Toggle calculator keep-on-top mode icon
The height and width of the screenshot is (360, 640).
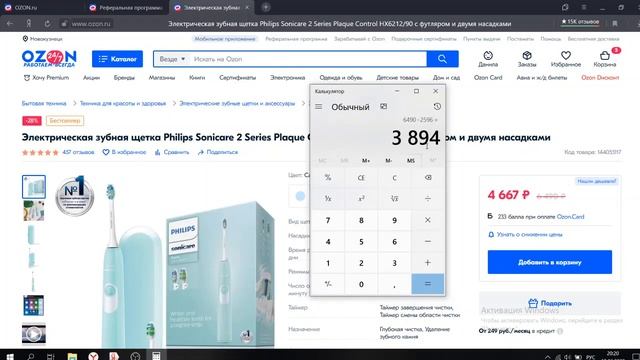pos(383,107)
